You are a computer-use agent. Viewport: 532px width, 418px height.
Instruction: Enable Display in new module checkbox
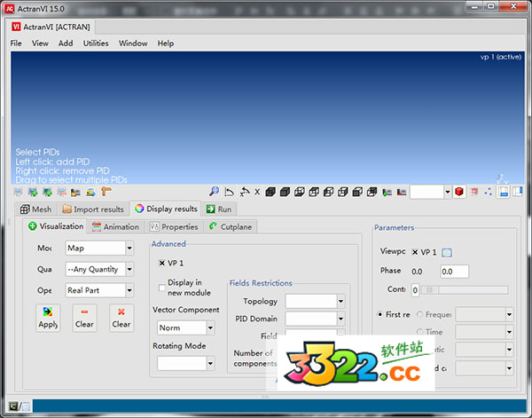click(161, 288)
